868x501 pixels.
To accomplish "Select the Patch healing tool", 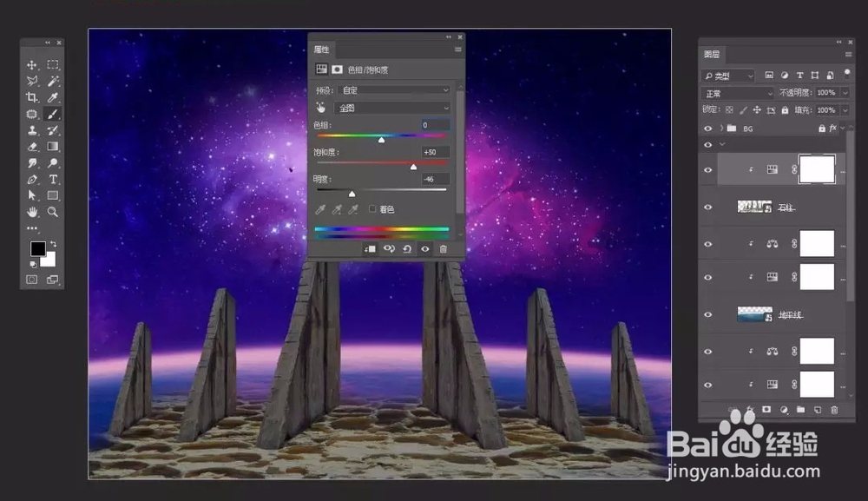I will 32,114.
